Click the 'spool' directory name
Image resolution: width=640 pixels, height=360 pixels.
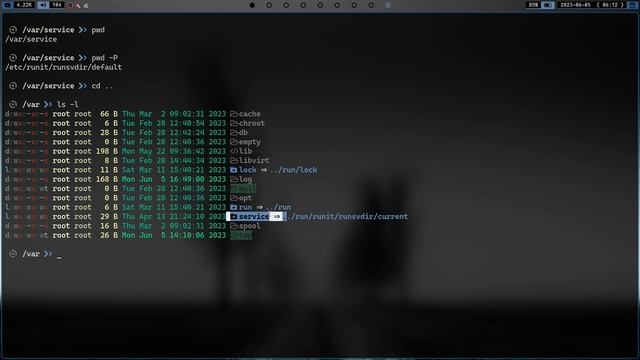(250, 226)
